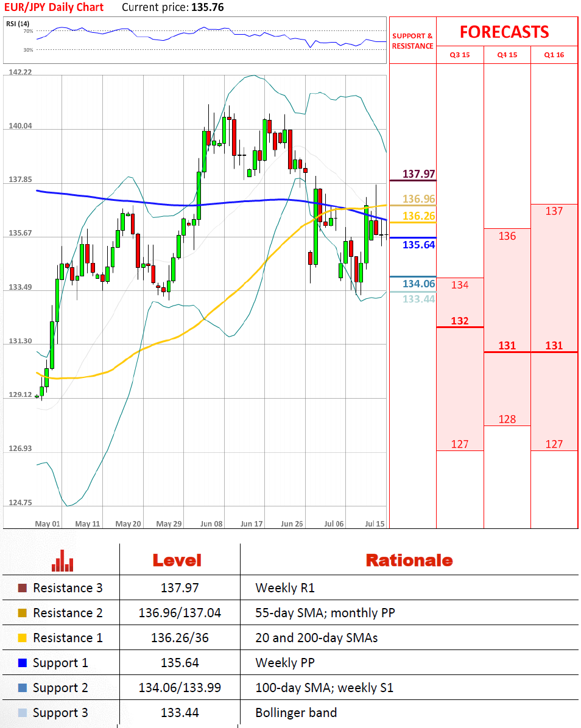Click the Q1 16 upper forecast 137

(x=554, y=211)
